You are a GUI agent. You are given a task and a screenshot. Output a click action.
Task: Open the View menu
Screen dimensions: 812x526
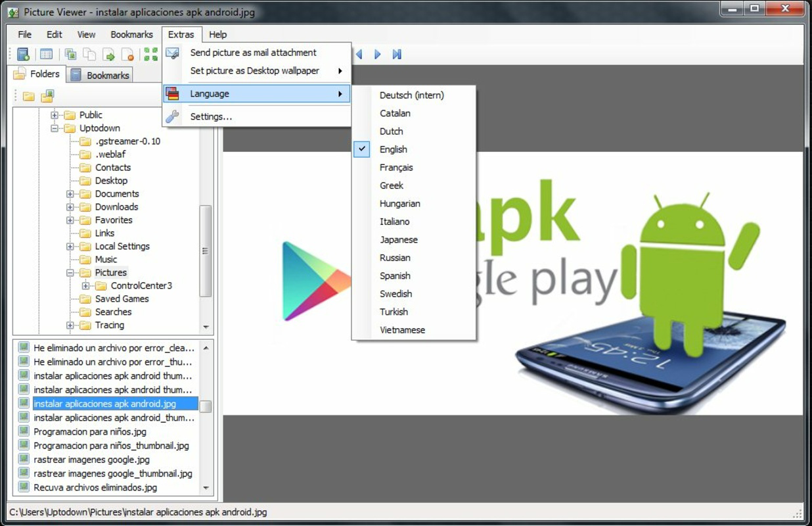click(86, 35)
